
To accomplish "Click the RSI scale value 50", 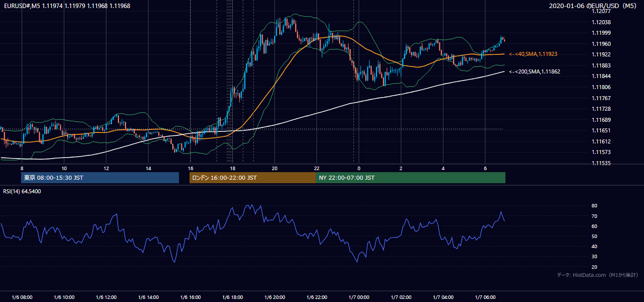I will coord(594,236).
